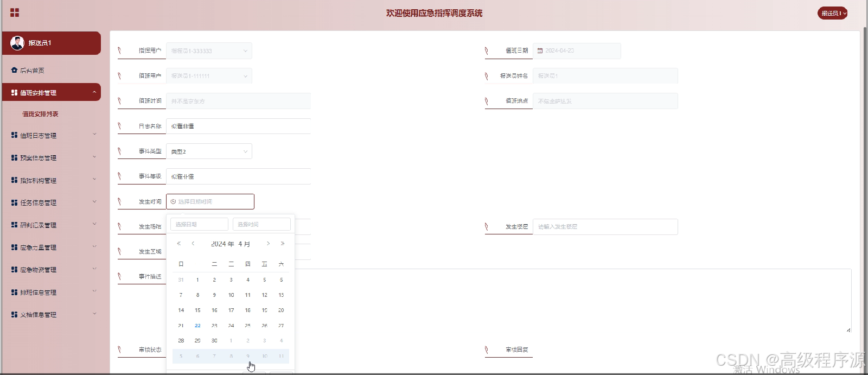The height and width of the screenshot is (375, 868).
Task: Click the 4 月 month label in calendar
Action: pos(244,244)
